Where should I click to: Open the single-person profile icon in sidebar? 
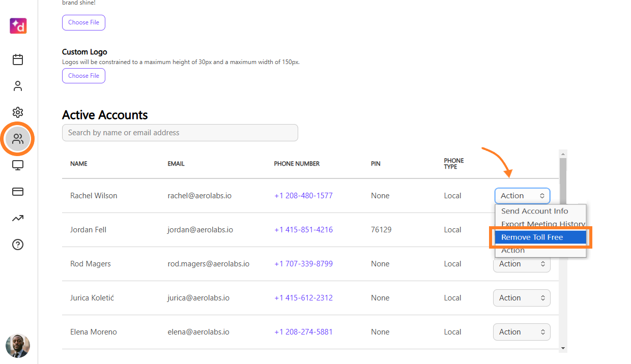[18, 86]
